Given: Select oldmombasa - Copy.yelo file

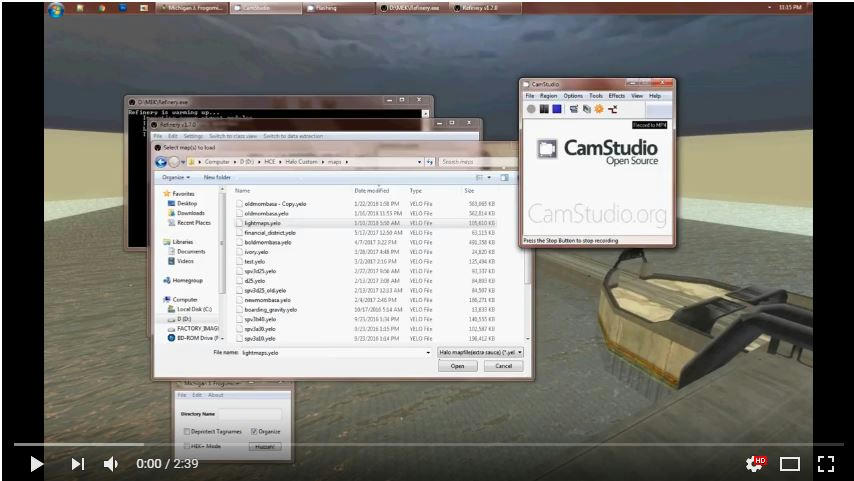Looking at the screenshot, I should [x=275, y=204].
